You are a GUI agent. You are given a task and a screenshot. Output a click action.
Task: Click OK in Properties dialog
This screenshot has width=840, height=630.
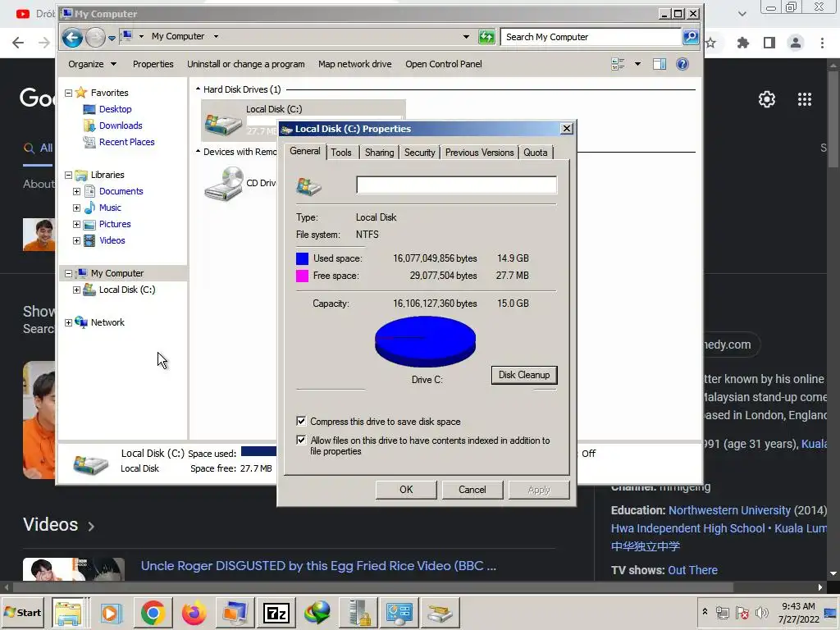click(x=406, y=490)
